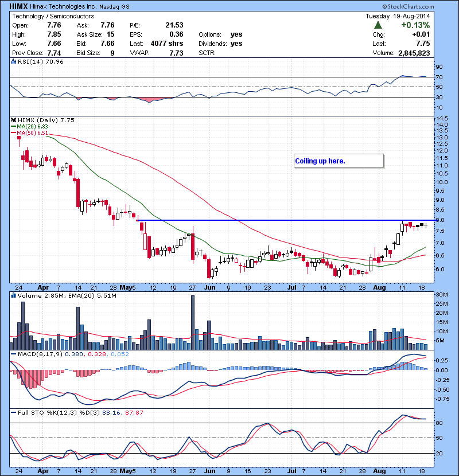Click the Bid Size value 9
Viewport: 459px width, 476px height.
(x=112, y=53)
